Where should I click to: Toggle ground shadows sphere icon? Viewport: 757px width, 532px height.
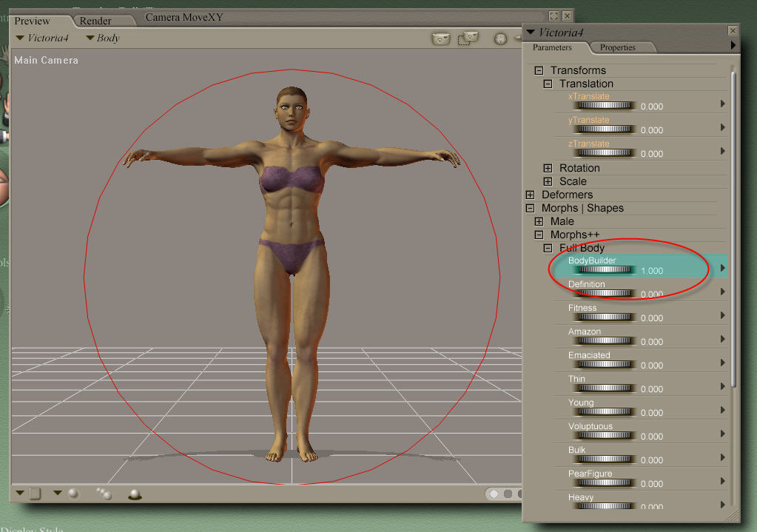point(135,494)
